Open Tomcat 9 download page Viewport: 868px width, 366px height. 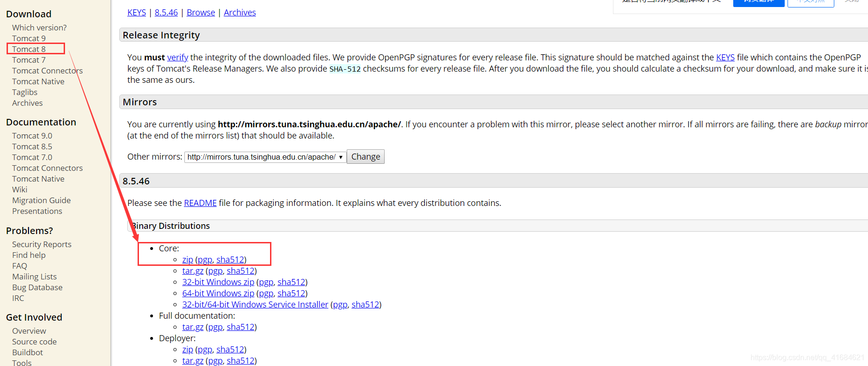click(x=29, y=38)
